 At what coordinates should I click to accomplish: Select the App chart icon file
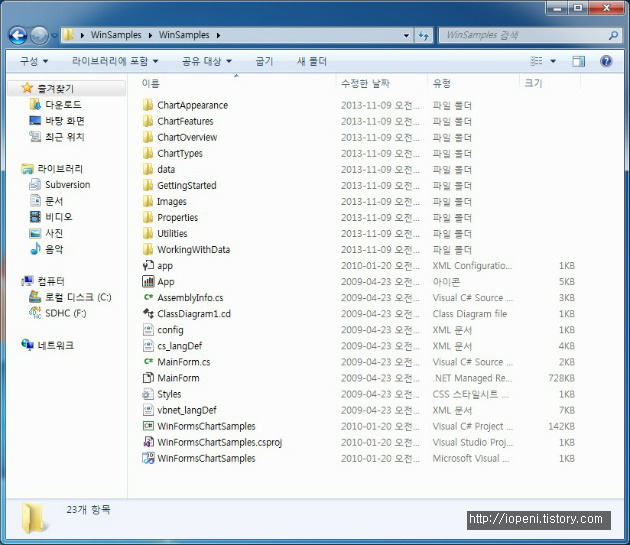[x=148, y=281]
